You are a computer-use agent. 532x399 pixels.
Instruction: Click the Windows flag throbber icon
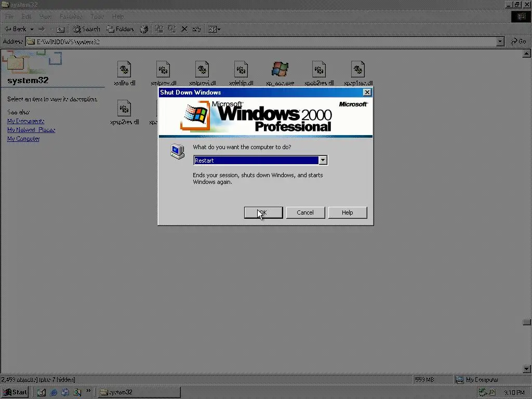pos(521,16)
